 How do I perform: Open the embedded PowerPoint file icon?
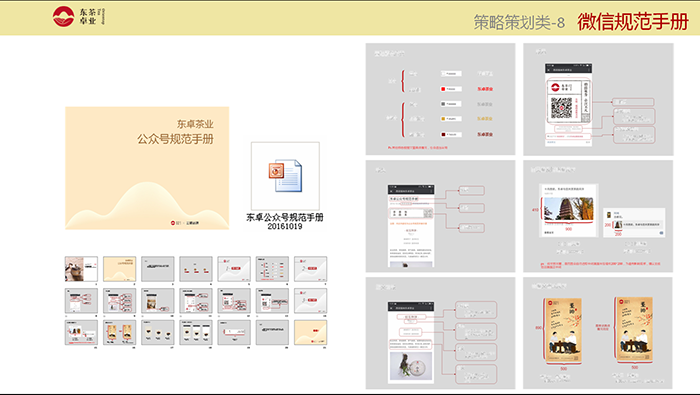(x=285, y=176)
